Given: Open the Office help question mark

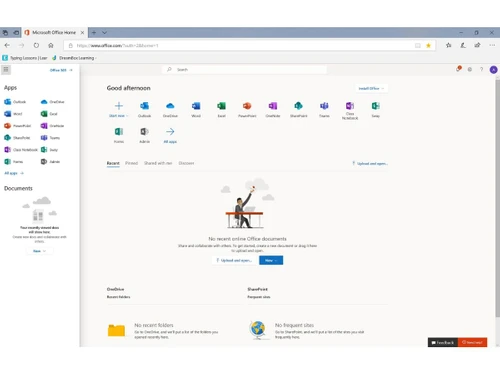Looking at the screenshot, I should tap(481, 69).
